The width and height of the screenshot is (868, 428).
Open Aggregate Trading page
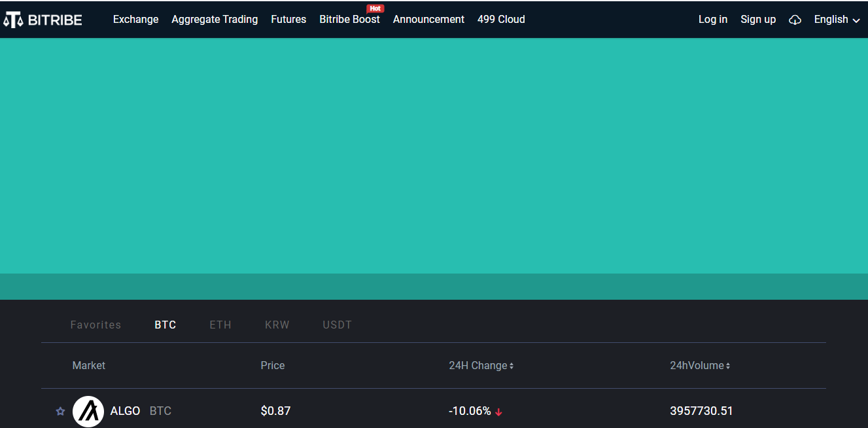[215, 20]
